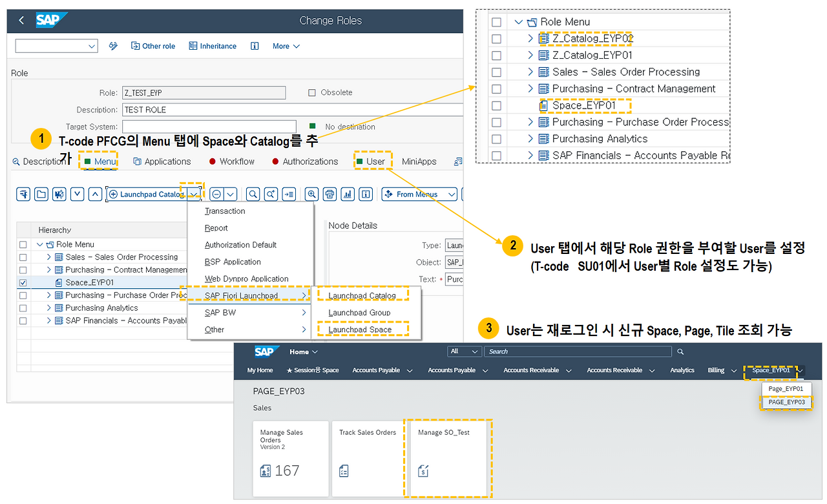This screenshot has height=504, width=827.
Task: Click the Launchpad Catalog add button
Action: click(x=147, y=194)
